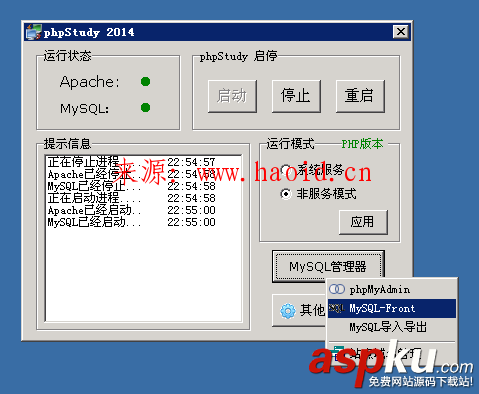Click the Apache: status label
The height and width of the screenshot is (394, 479).
[x=89, y=82]
